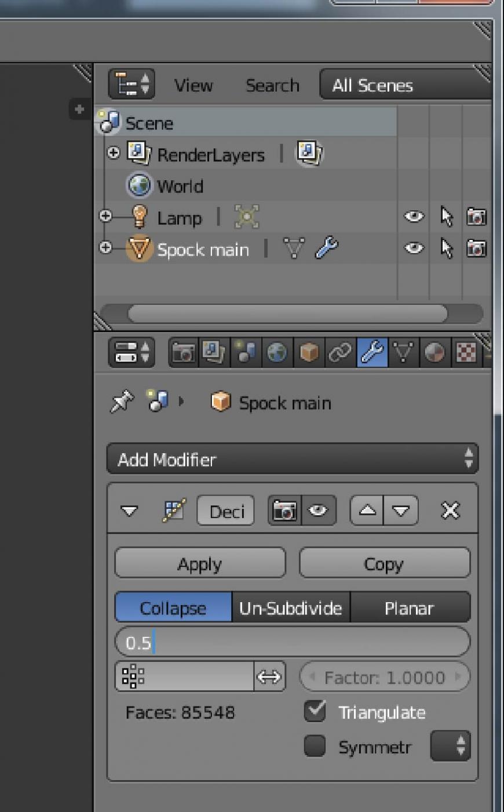Select Un-Subdivide decimate mode
The image size is (504, 812).
click(291, 607)
